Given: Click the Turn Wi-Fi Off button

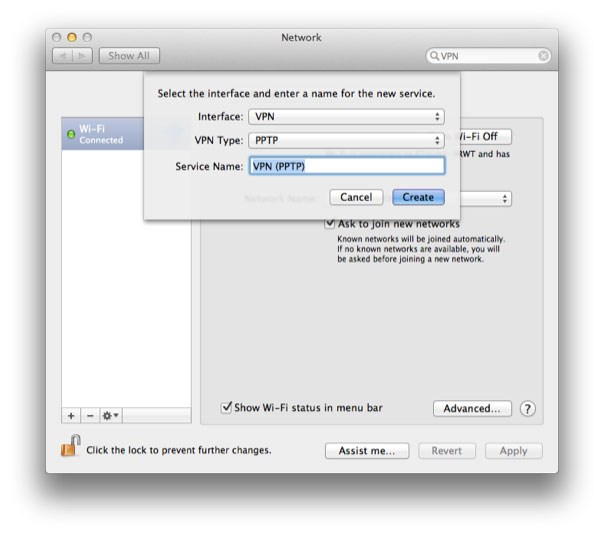Looking at the screenshot, I should point(485,136).
